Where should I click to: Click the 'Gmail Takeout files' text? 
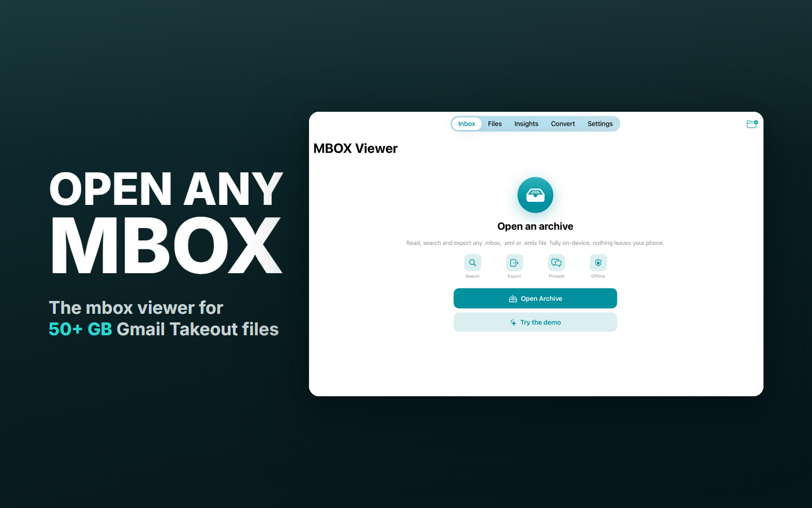(197, 329)
